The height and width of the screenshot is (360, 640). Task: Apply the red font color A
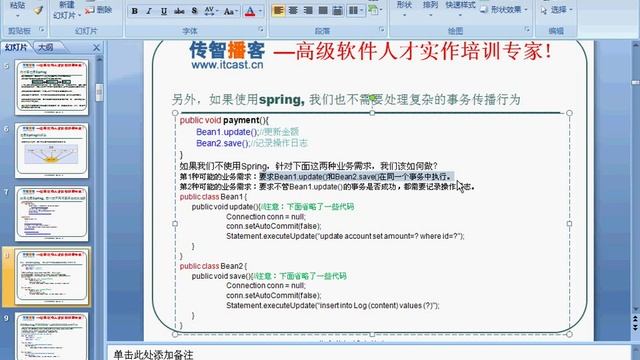click(250, 11)
